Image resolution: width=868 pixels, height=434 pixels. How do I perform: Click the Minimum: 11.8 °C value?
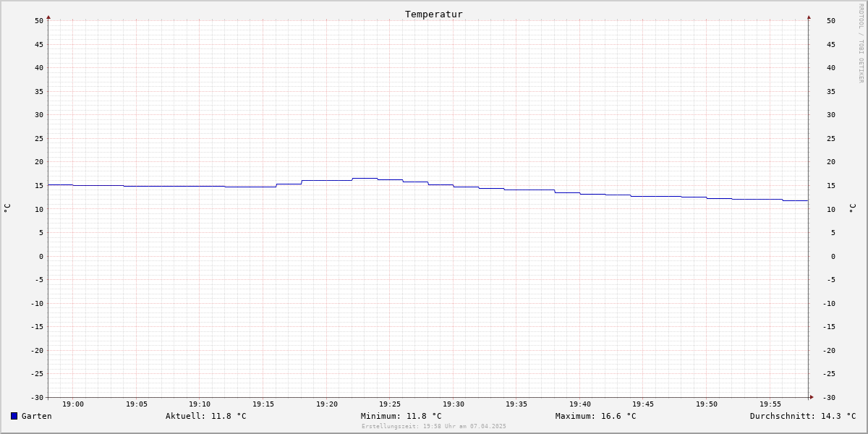coord(401,416)
